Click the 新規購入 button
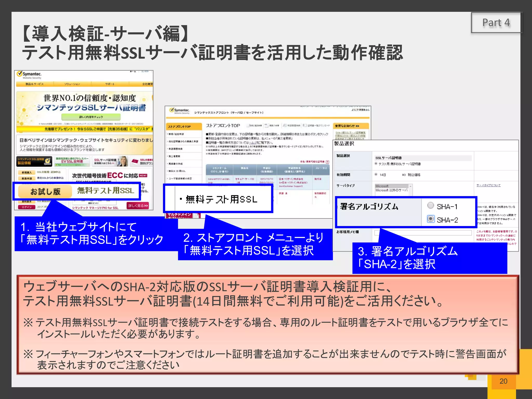 (26, 172)
